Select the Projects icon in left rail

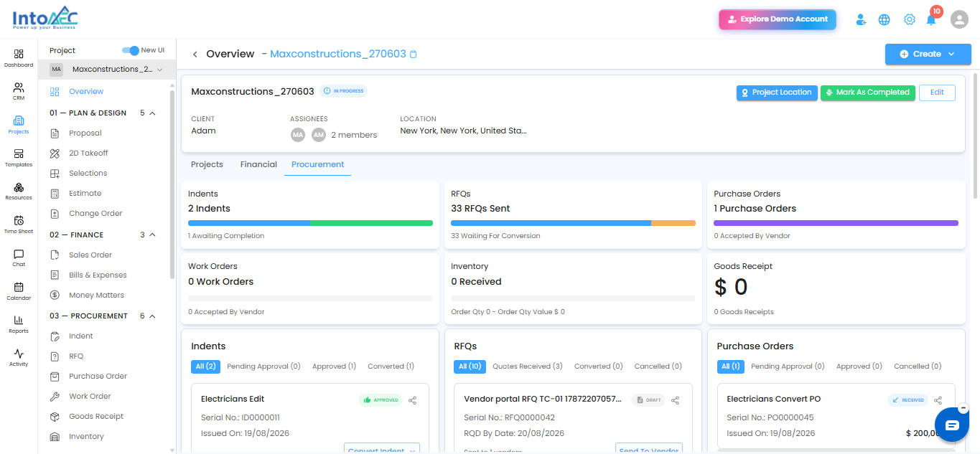(x=19, y=125)
